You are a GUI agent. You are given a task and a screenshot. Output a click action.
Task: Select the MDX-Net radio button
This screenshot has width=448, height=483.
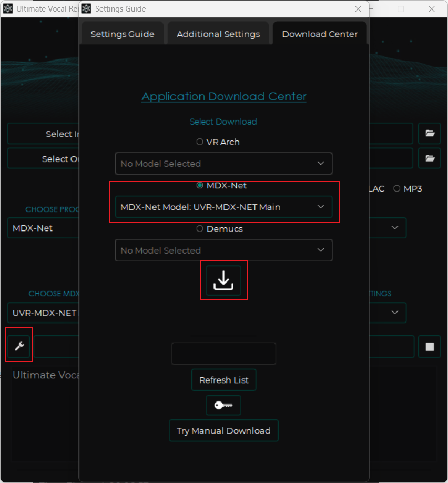click(x=200, y=185)
